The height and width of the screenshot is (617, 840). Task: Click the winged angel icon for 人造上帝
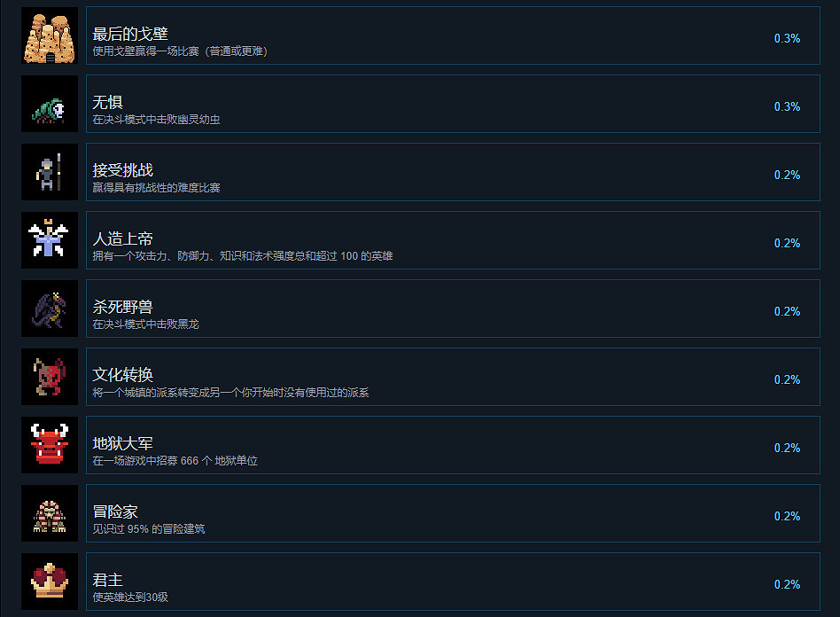point(50,240)
